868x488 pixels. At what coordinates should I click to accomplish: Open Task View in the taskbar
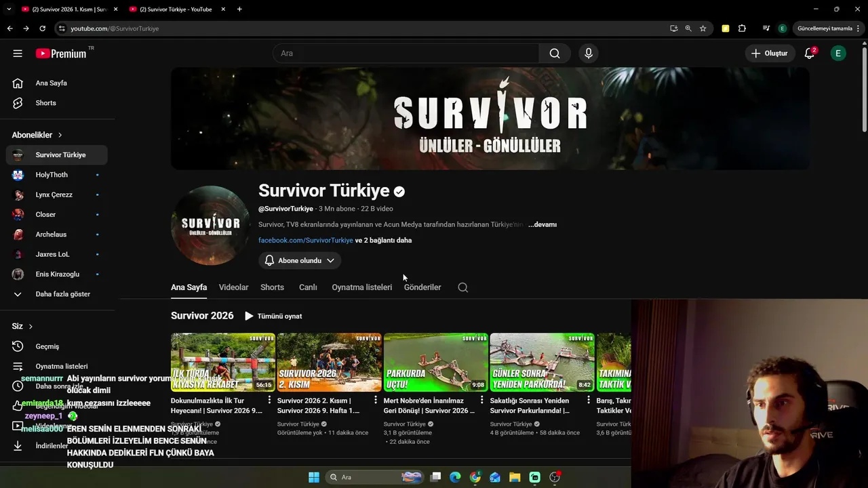coord(436,477)
